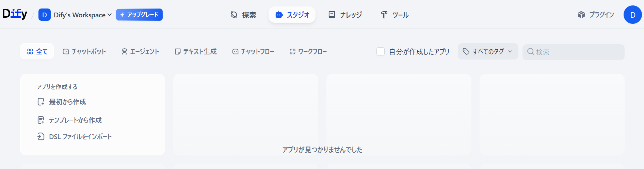Click the Dify logo
This screenshot has width=644, height=169.
tap(15, 14)
